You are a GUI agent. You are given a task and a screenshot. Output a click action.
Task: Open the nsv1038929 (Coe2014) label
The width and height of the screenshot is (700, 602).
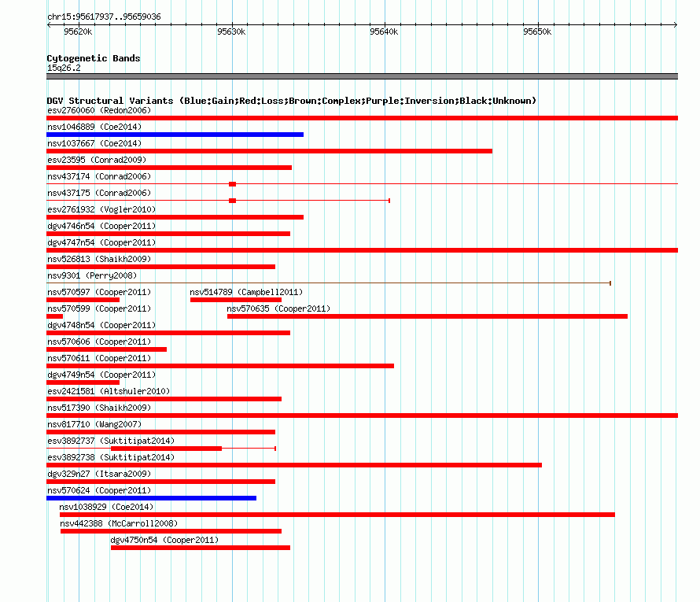[x=106, y=507]
